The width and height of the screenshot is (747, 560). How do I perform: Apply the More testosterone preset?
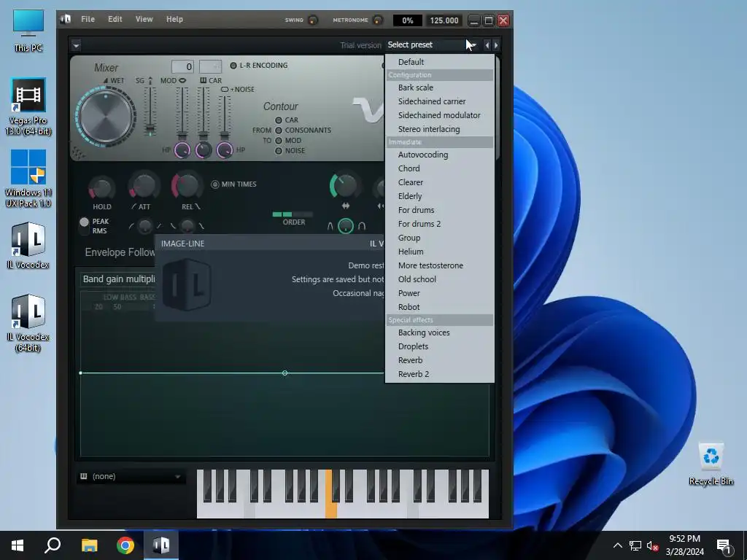439,265
